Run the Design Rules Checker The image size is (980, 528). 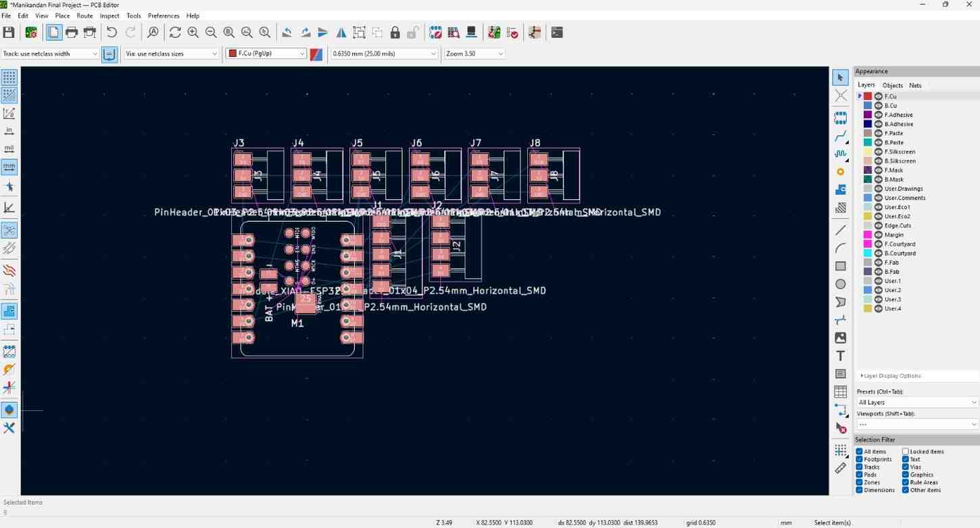pos(512,32)
